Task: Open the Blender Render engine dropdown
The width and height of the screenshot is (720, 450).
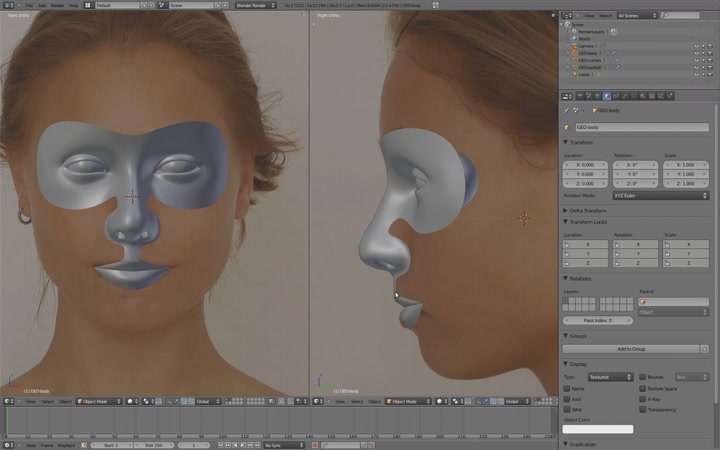Action: (256, 5)
